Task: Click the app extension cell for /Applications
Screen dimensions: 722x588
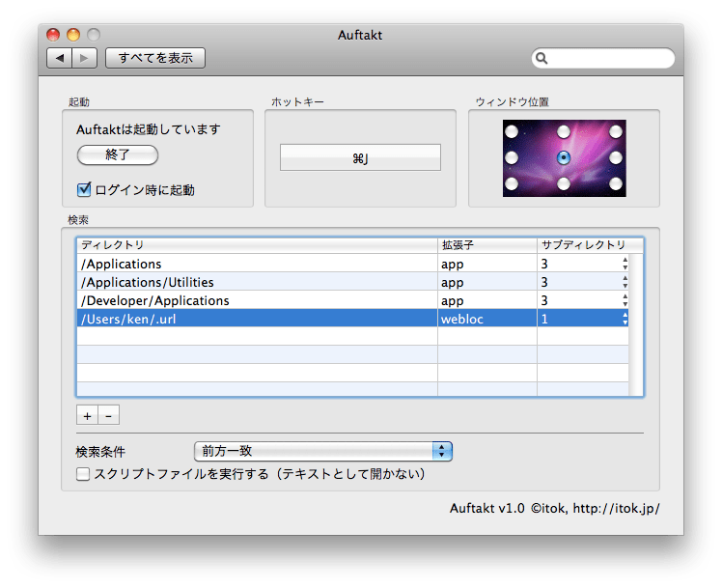Action: (487, 264)
